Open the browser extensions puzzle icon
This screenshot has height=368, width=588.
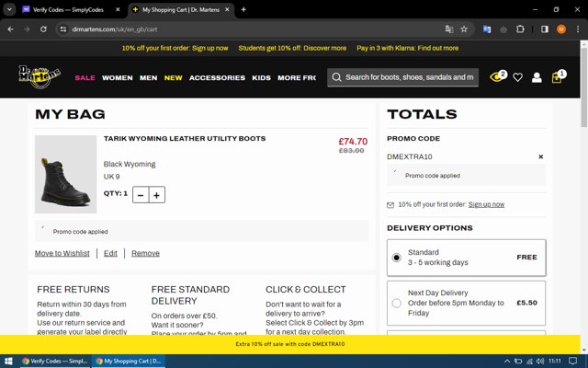(x=520, y=29)
